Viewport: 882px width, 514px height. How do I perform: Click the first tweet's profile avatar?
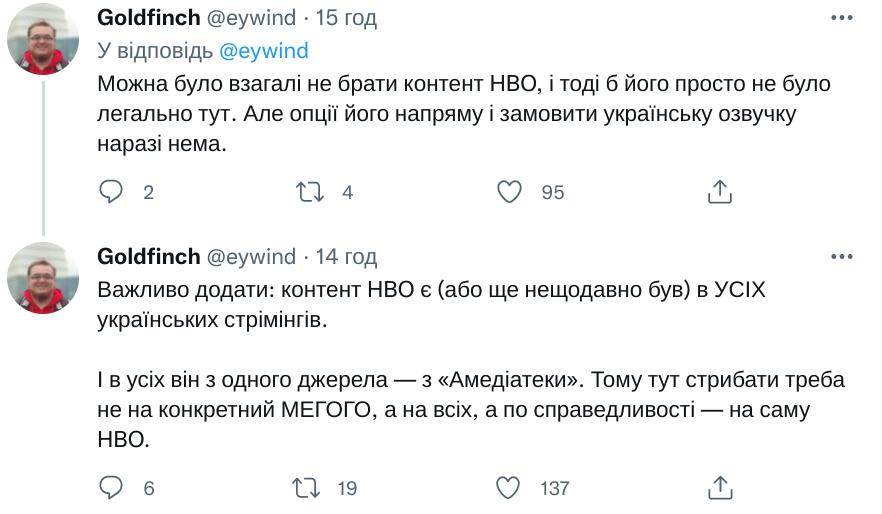click(x=43, y=38)
